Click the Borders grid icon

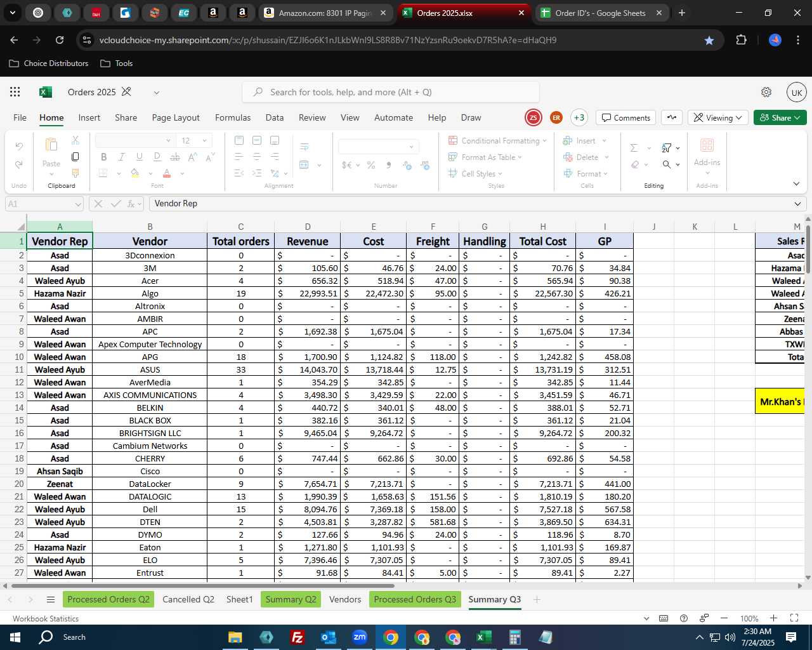pyautogui.click(x=103, y=173)
